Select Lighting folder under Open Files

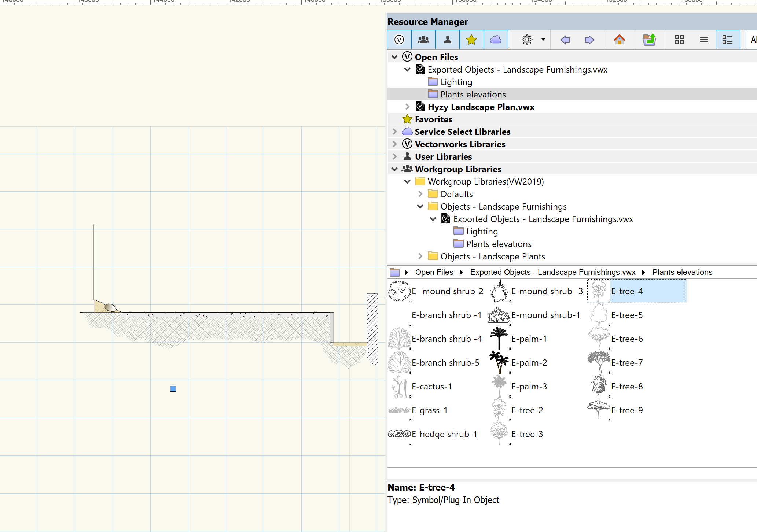tap(456, 82)
